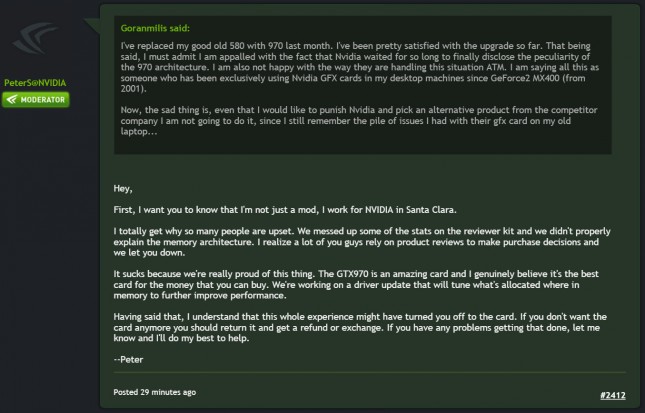Open PeterS@NVIDIA user profile
This screenshot has width=645, height=413.
[x=35, y=83]
